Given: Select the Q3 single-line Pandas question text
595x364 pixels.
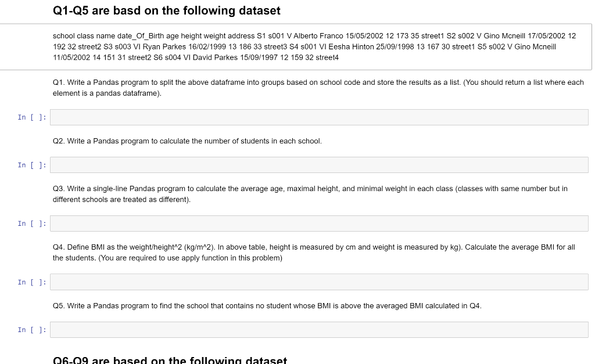Looking at the screenshot, I should 310,193.
